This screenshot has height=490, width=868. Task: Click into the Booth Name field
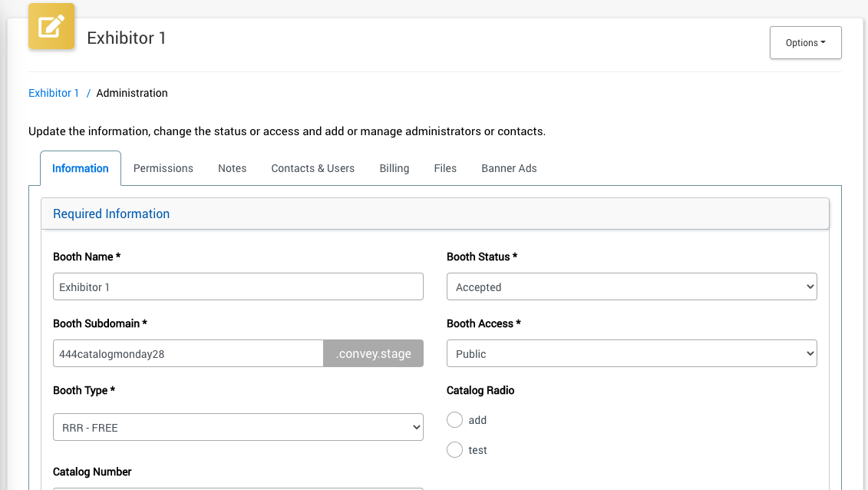tap(238, 286)
